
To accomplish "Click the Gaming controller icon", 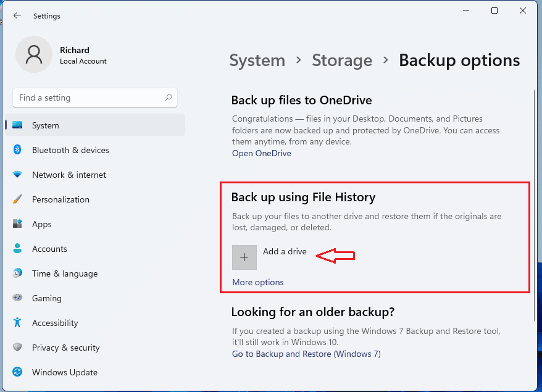I will (x=18, y=298).
